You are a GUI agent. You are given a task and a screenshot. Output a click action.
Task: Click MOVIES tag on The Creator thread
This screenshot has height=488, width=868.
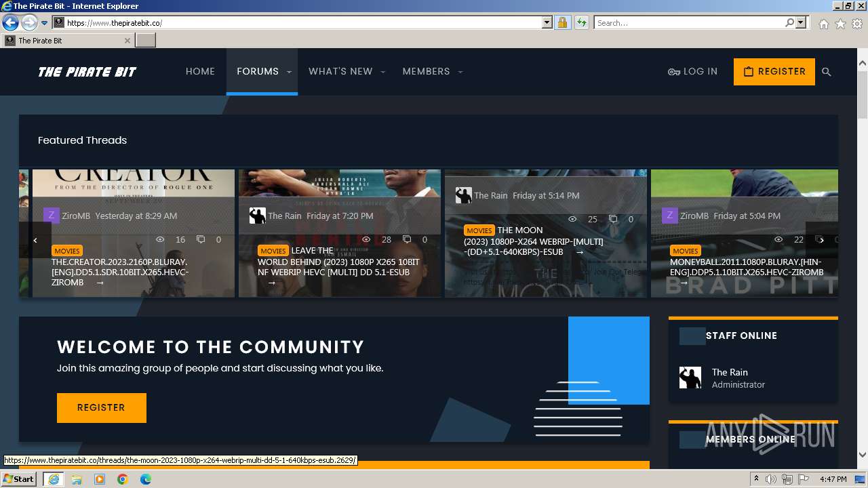pos(67,251)
